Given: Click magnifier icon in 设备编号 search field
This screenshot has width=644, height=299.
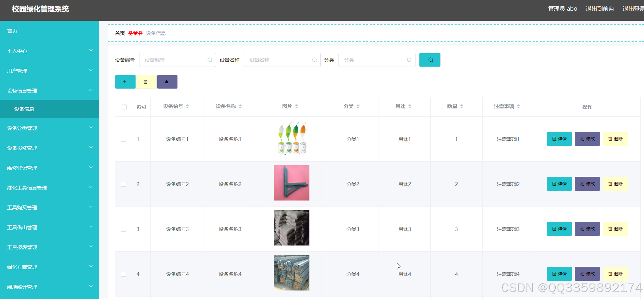Looking at the screenshot, I should tap(210, 60).
